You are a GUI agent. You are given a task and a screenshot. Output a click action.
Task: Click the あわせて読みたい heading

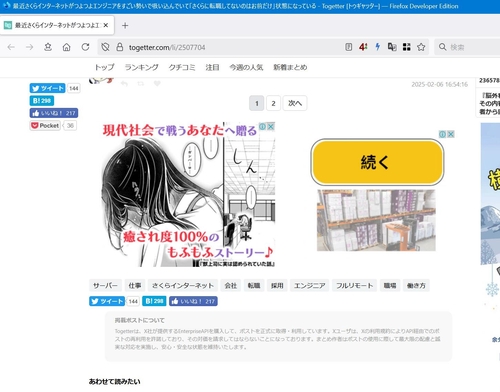pos(115,382)
